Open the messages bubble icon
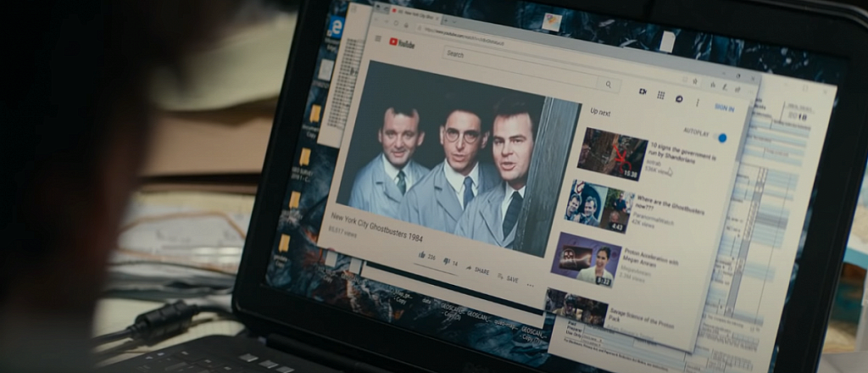Viewport: 868px width, 373px height. coord(679,99)
